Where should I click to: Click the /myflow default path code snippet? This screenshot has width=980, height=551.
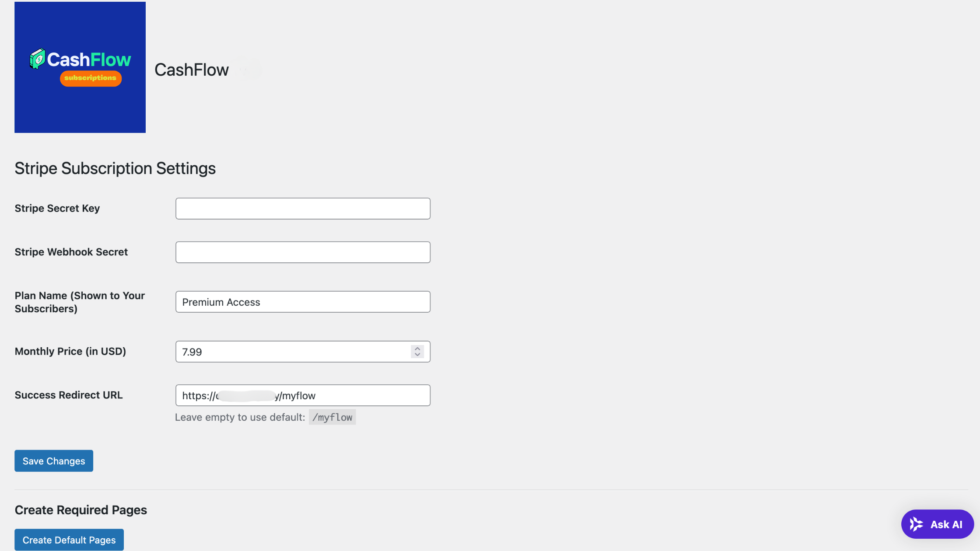click(x=332, y=417)
